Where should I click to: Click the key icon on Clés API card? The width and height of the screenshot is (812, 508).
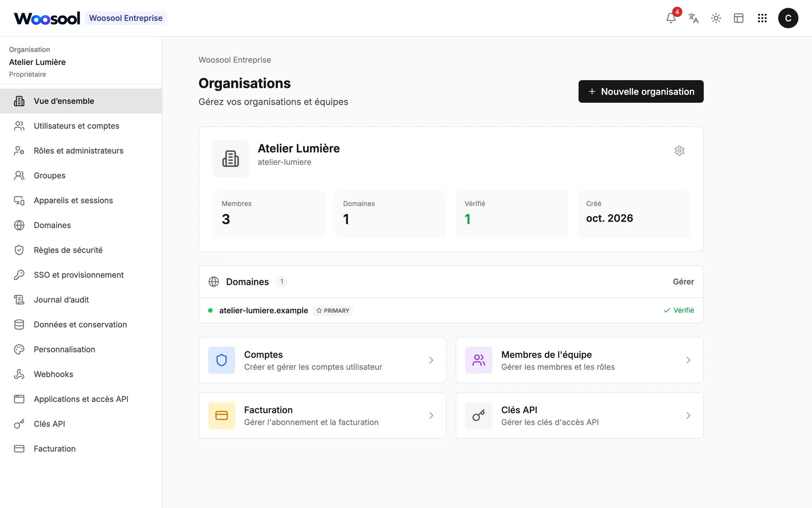479,415
